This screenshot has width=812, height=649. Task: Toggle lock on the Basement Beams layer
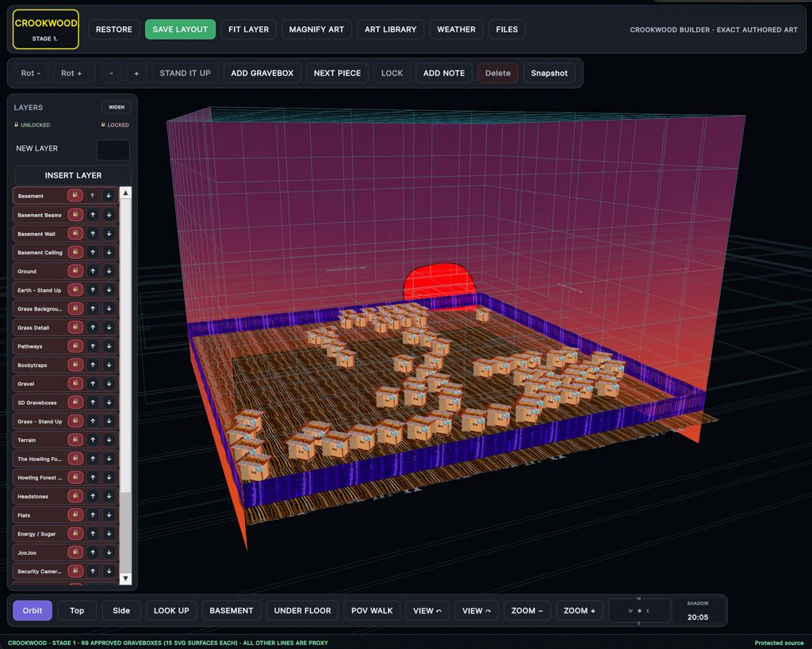(x=75, y=215)
